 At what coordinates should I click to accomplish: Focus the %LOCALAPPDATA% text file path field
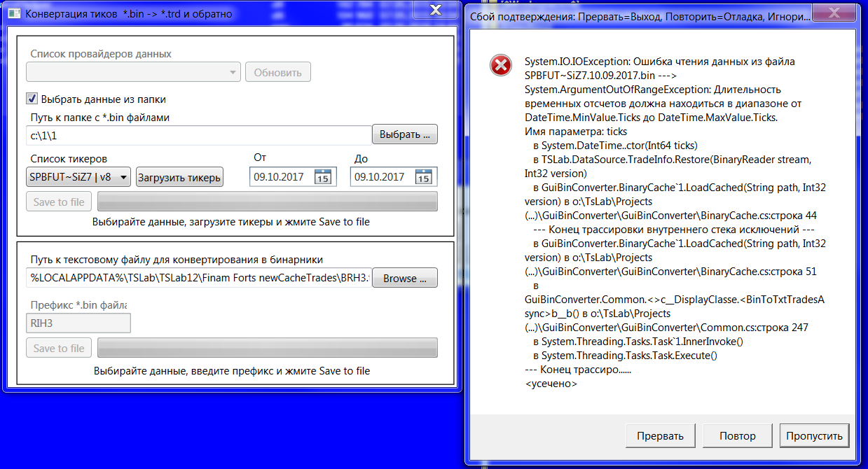[x=199, y=278]
